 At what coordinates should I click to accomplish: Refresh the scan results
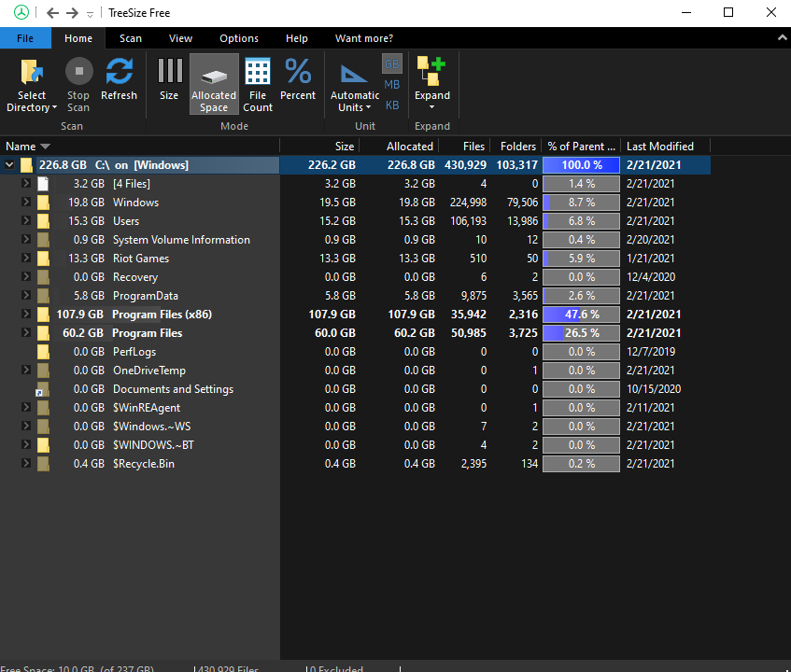[x=119, y=79]
